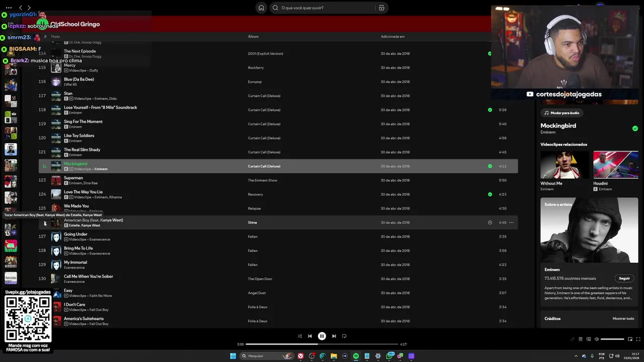Select the America's Suitehearts track

[278, 321]
